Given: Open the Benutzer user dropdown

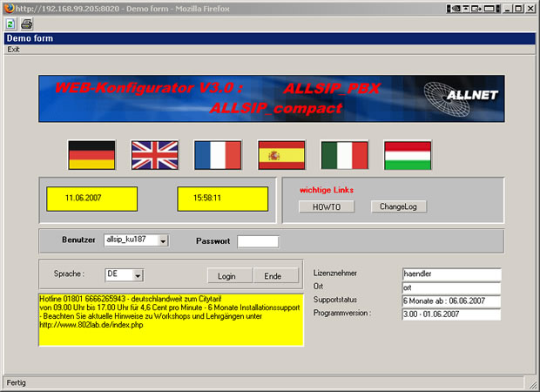Looking at the screenshot, I should coord(163,240).
